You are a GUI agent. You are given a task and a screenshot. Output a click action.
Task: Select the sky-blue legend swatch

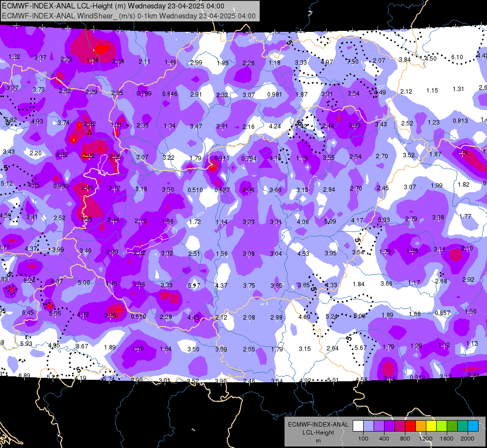coord(473,426)
